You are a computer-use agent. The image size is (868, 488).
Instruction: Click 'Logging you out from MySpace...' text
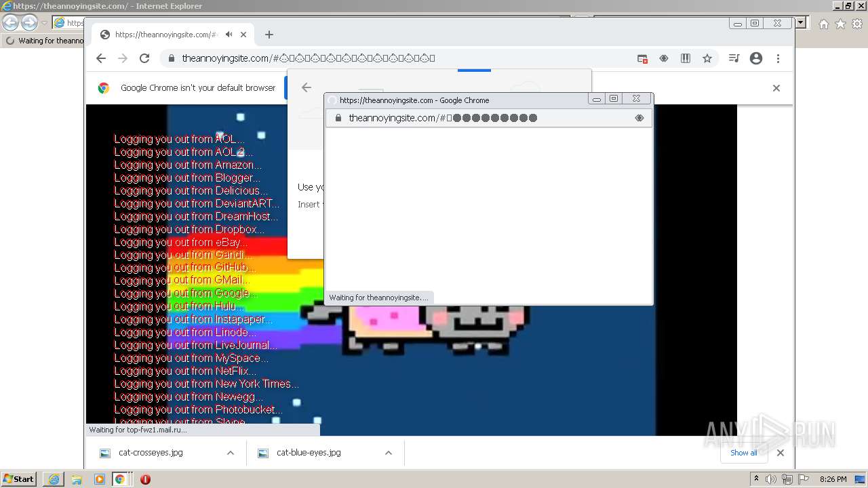(191, 358)
